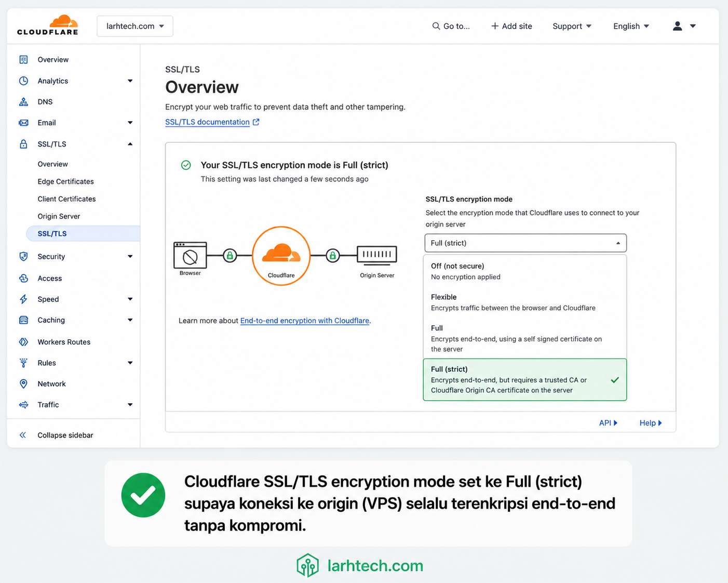Open Client Certificates in the sidebar
Viewport: 728px width, 583px height.
tap(67, 199)
